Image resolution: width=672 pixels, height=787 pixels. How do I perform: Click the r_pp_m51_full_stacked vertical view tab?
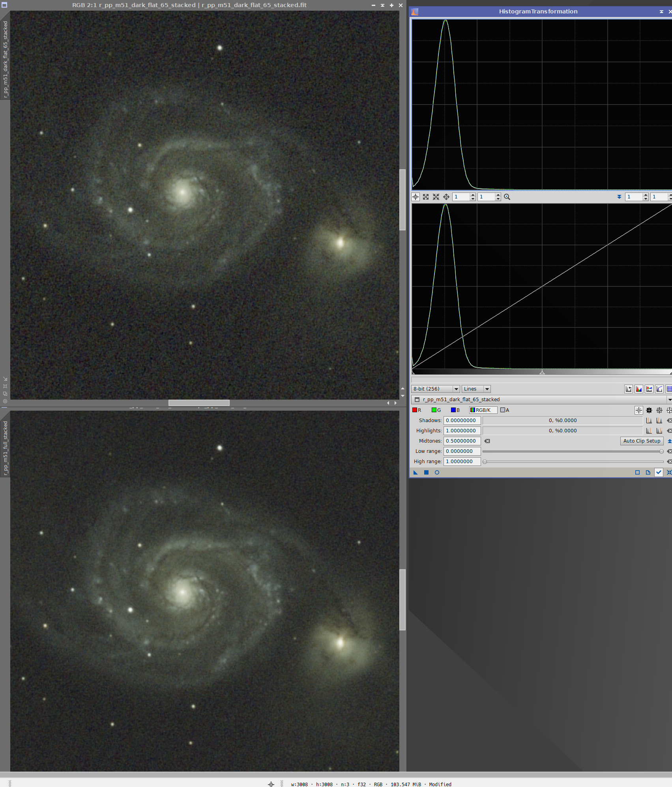[x=5, y=449]
